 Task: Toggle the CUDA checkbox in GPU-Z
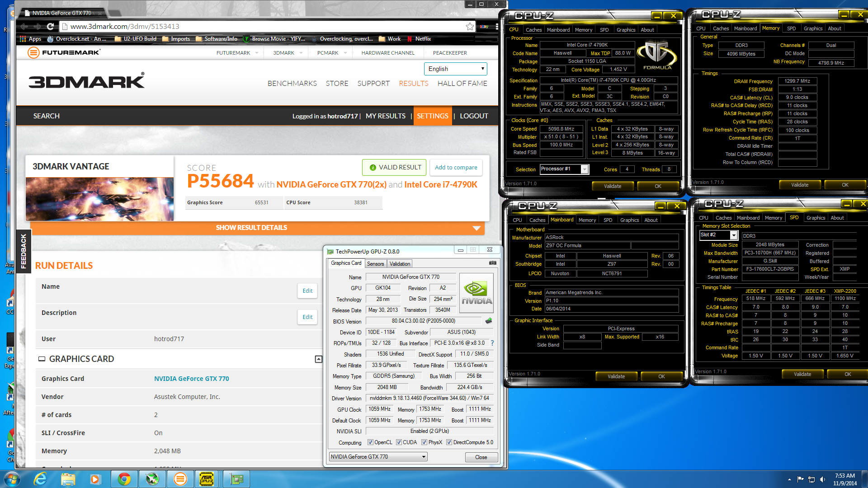(399, 442)
